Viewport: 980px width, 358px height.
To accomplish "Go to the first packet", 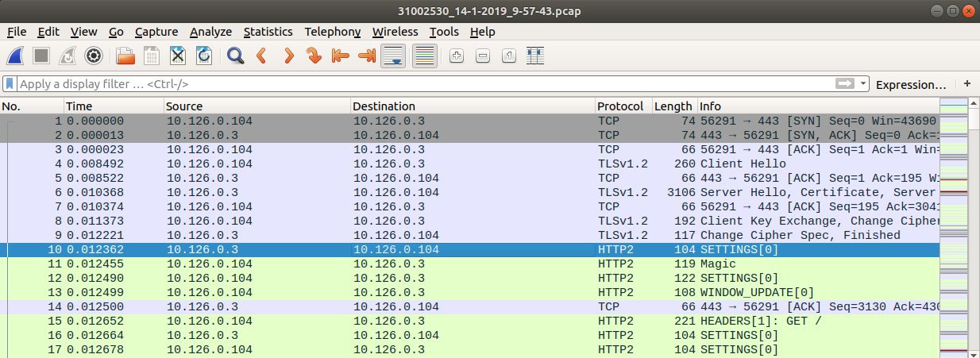I will (x=340, y=56).
